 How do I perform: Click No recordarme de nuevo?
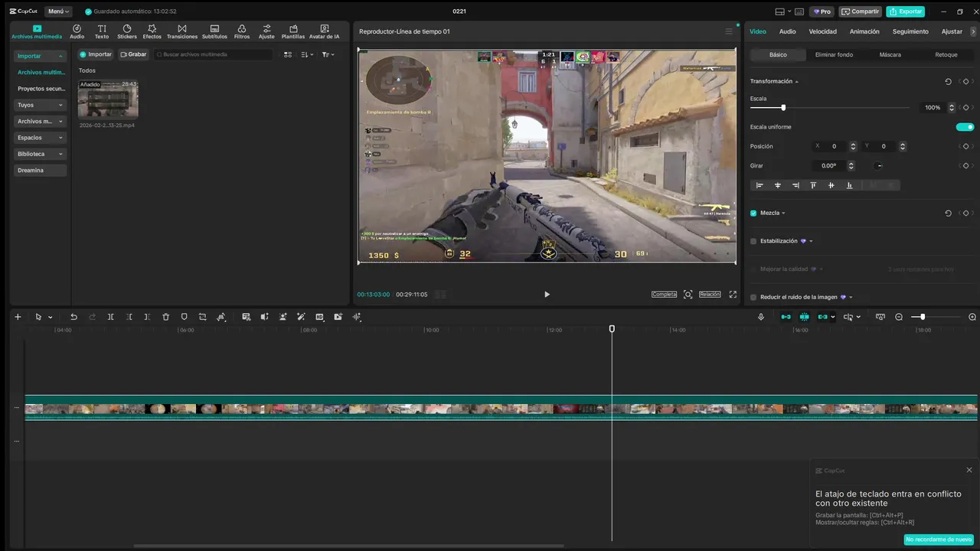click(x=939, y=540)
